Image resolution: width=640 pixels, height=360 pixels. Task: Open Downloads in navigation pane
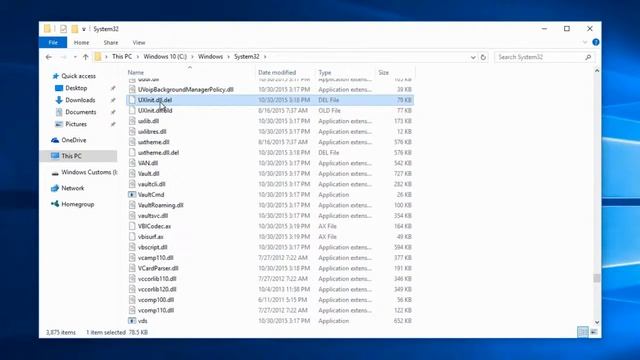tap(80, 100)
